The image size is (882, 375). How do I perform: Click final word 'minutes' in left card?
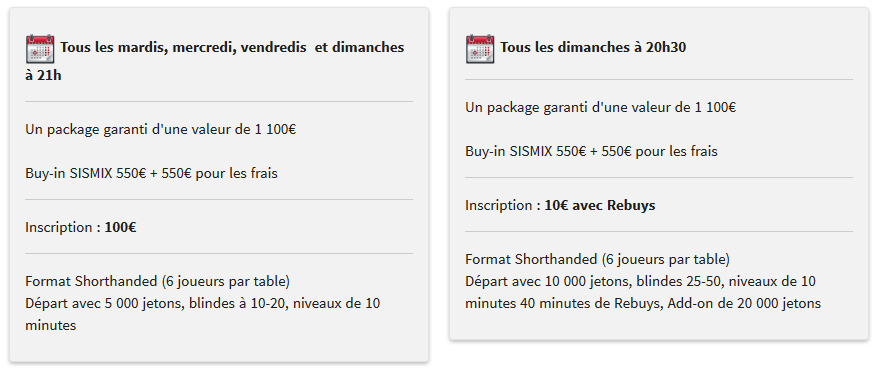pyautogui.click(x=51, y=326)
